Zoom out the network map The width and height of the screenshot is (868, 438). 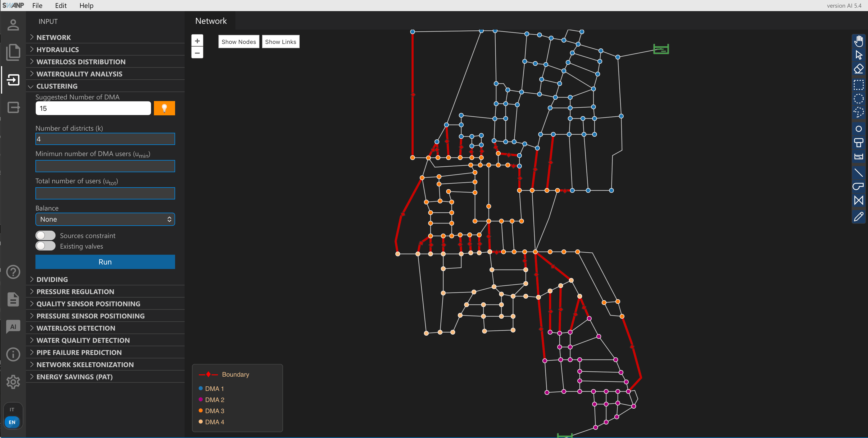[197, 53]
